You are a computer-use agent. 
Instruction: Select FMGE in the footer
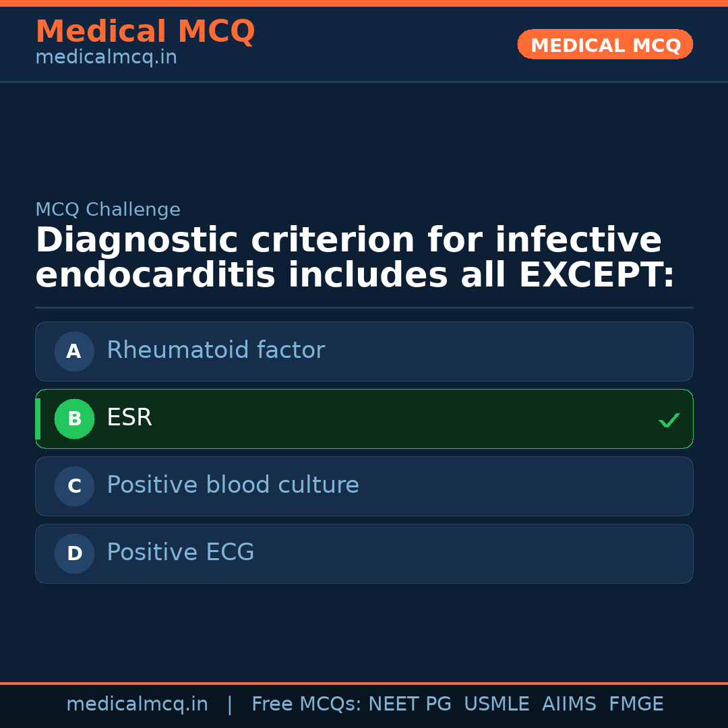pyautogui.click(x=636, y=704)
